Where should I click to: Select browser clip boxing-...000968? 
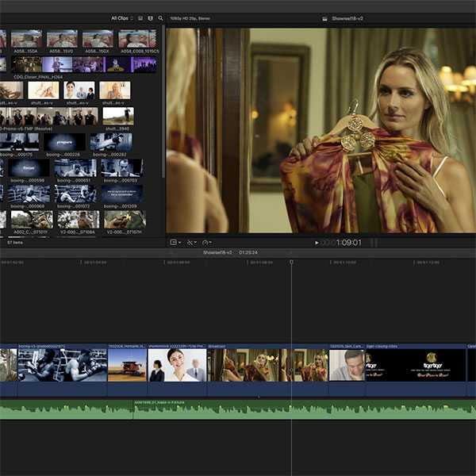point(29,194)
